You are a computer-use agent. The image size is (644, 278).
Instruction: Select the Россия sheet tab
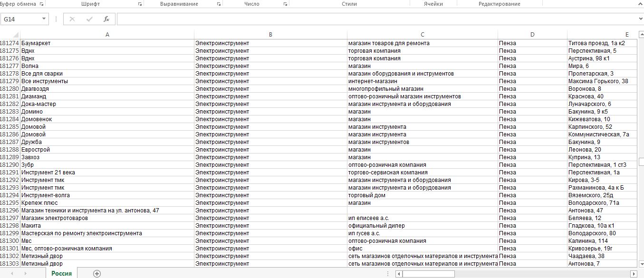tap(62, 273)
